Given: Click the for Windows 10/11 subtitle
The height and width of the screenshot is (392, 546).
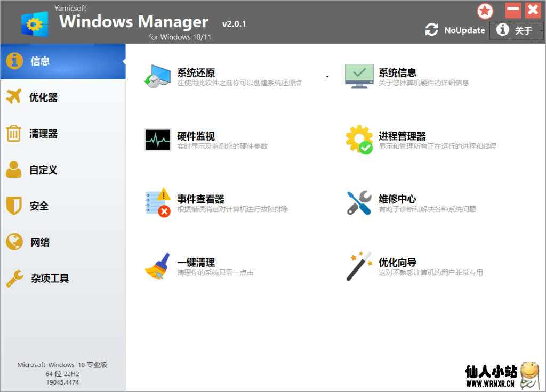Looking at the screenshot, I should coord(180,37).
